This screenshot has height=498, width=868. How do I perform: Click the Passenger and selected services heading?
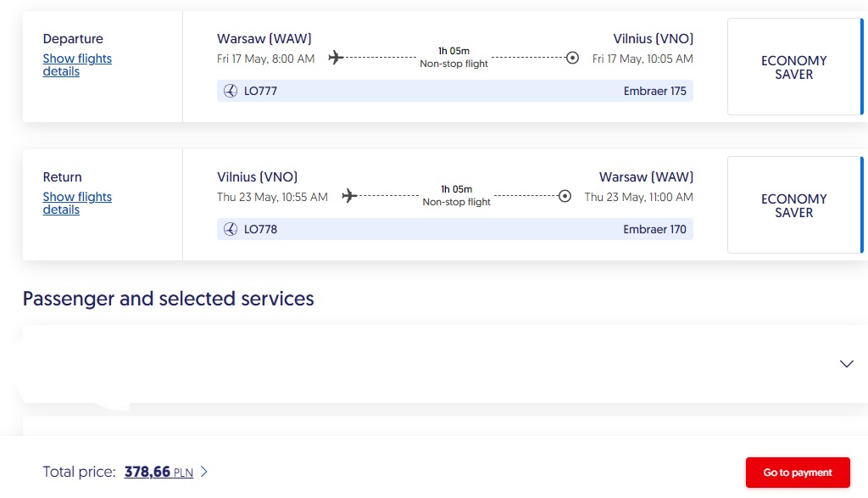coord(168,299)
